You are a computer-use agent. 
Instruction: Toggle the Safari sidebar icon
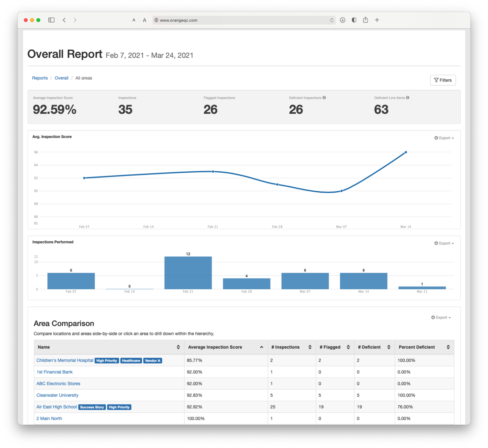pyautogui.click(x=51, y=20)
